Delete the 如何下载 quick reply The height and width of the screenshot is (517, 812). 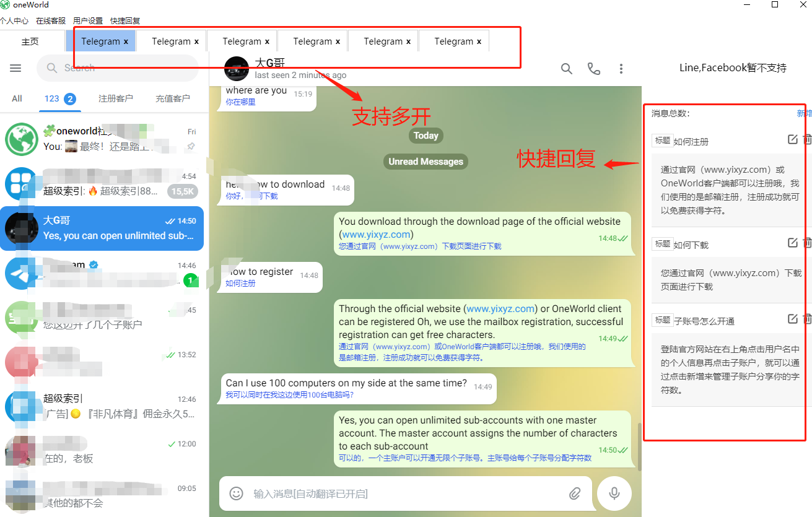[x=807, y=243]
